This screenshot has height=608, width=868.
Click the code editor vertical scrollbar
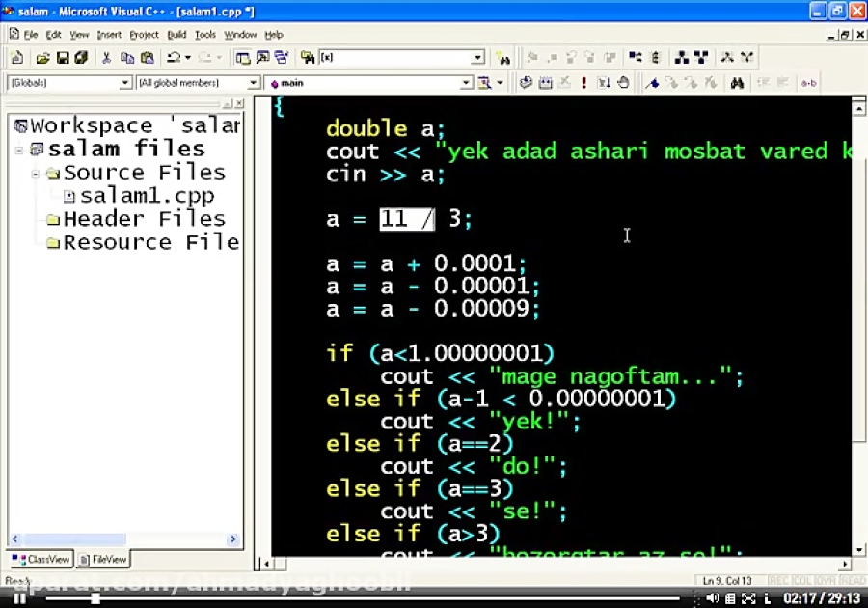tap(858, 290)
